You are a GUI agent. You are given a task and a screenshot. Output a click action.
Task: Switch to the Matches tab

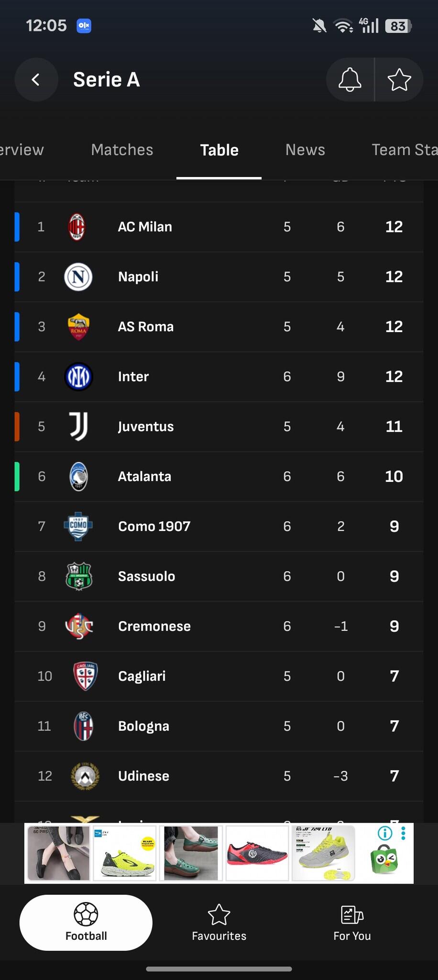(x=122, y=150)
